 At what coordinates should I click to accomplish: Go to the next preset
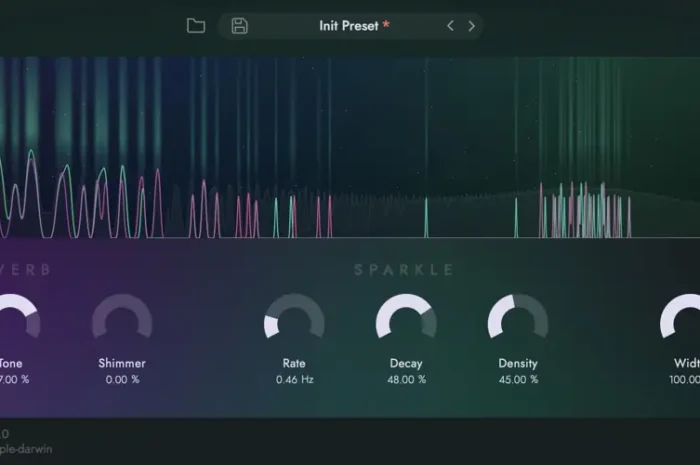(x=471, y=26)
